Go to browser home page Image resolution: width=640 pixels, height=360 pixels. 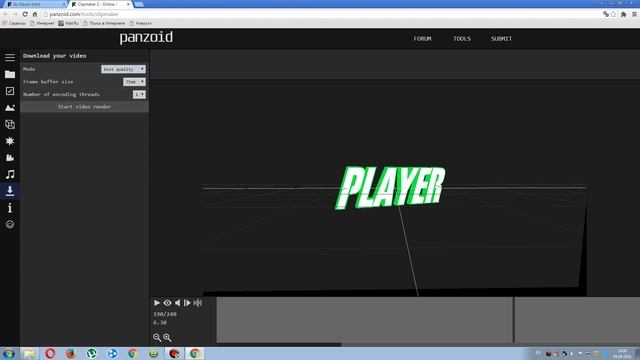tap(35, 14)
